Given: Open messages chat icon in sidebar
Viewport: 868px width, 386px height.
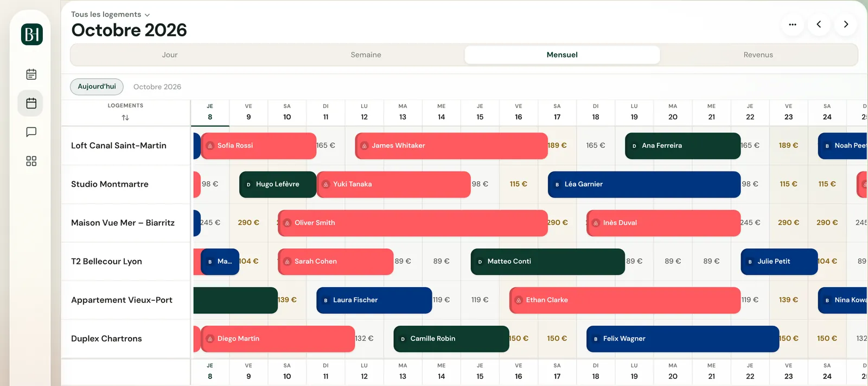Looking at the screenshot, I should (31, 132).
